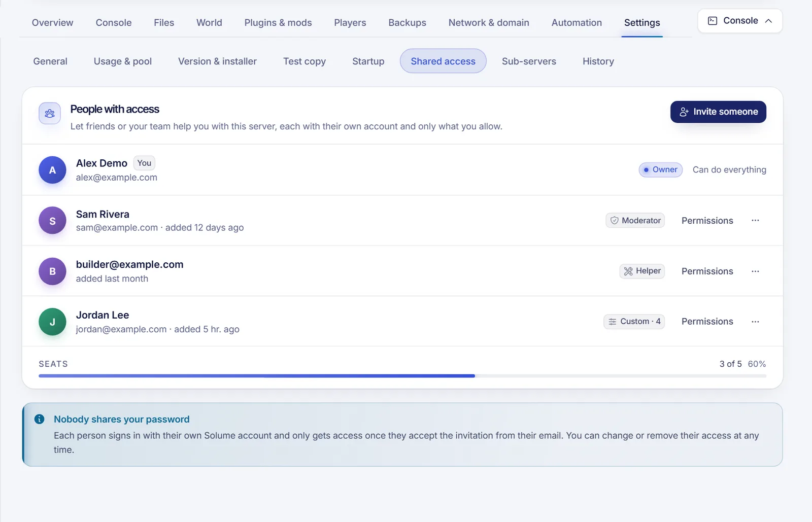Click the shield icon on the Moderator badge

point(614,221)
